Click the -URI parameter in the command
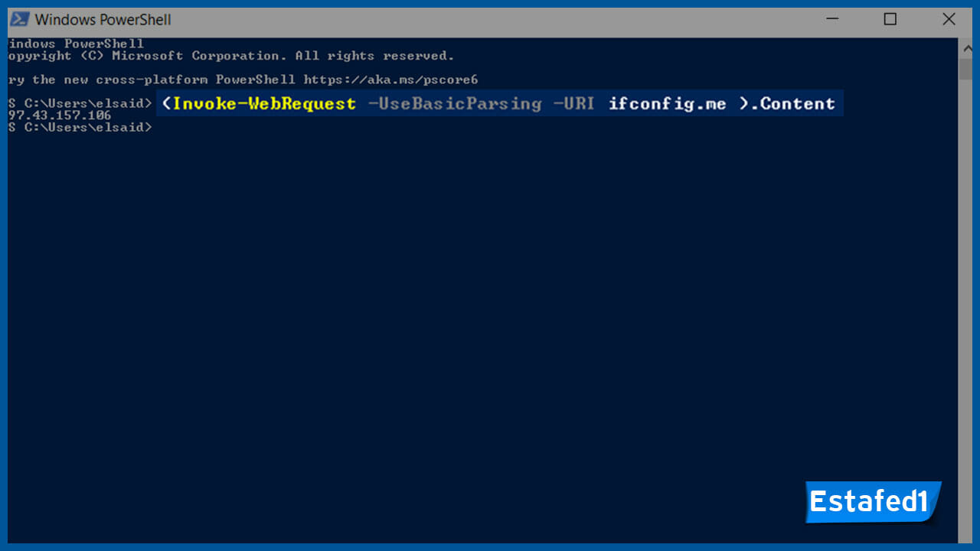Viewport: 980px width, 551px height. point(573,103)
